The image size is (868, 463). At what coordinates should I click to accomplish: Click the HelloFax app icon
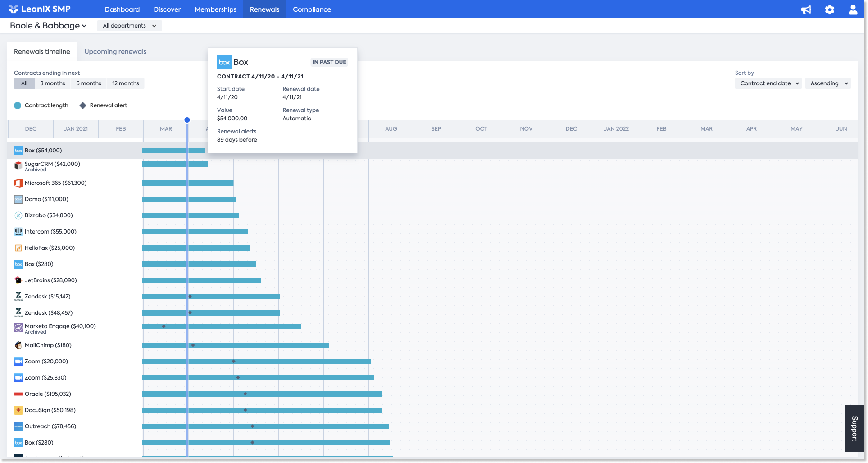(x=18, y=248)
